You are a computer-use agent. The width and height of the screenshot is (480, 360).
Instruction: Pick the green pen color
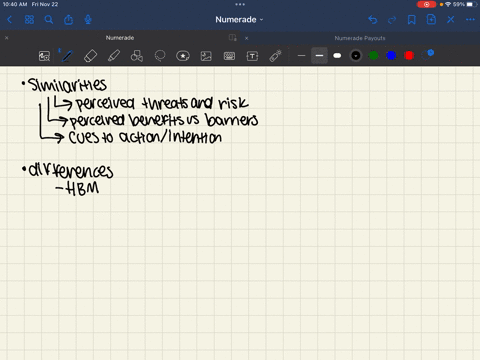[x=374, y=56]
